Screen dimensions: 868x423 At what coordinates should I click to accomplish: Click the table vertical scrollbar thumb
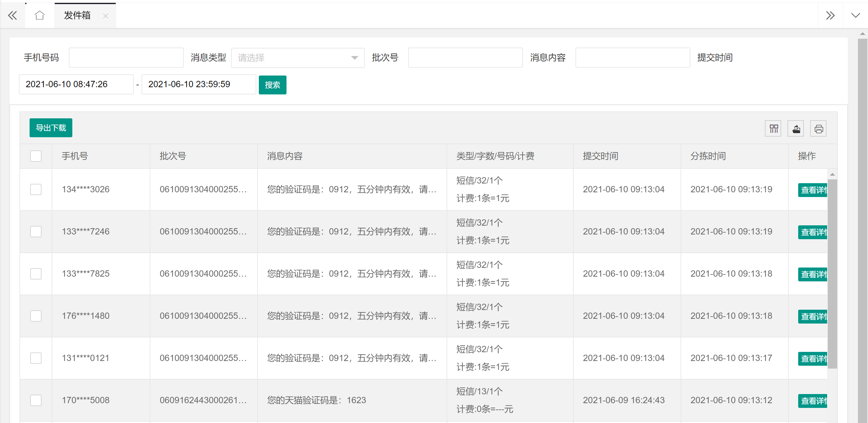pyautogui.click(x=832, y=273)
